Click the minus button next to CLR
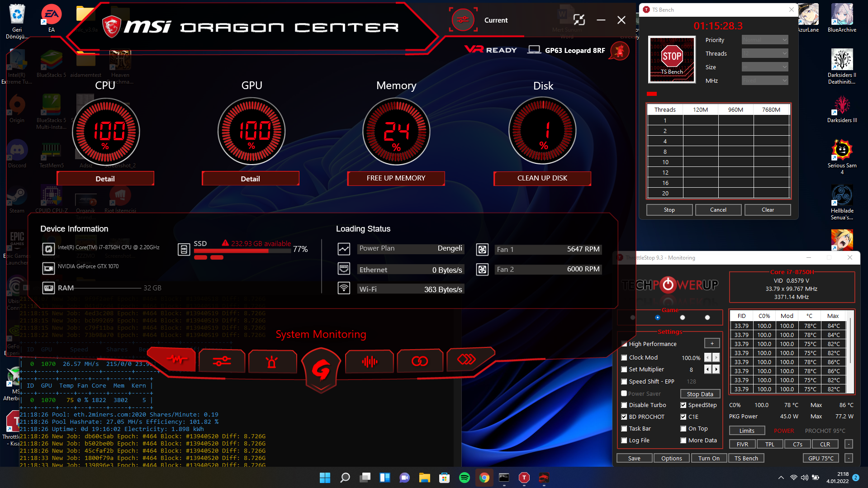 tap(849, 444)
